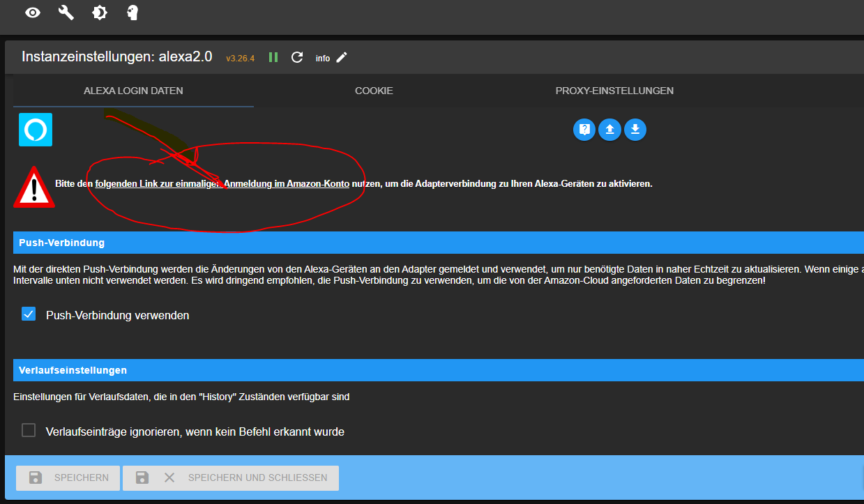Open the Amazon-Konto Anmeldung link
Viewport: 864px width, 504px height.
pos(222,184)
